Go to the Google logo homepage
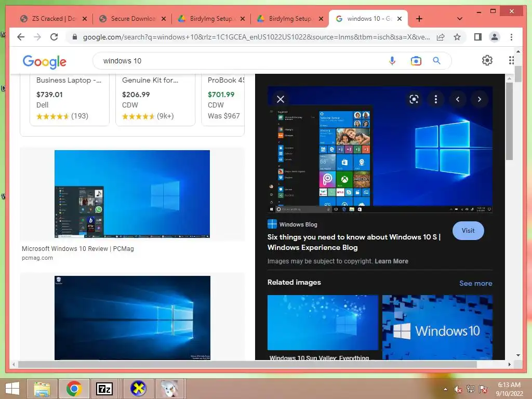The image size is (532, 399). coord(45,61)
